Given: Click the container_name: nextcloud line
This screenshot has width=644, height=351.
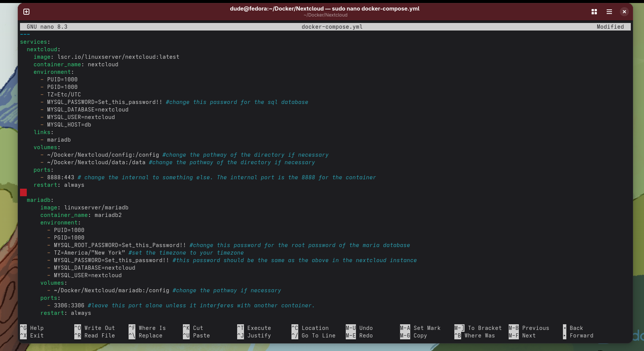Looking at the screenshot, I should [x=76, y=64].
